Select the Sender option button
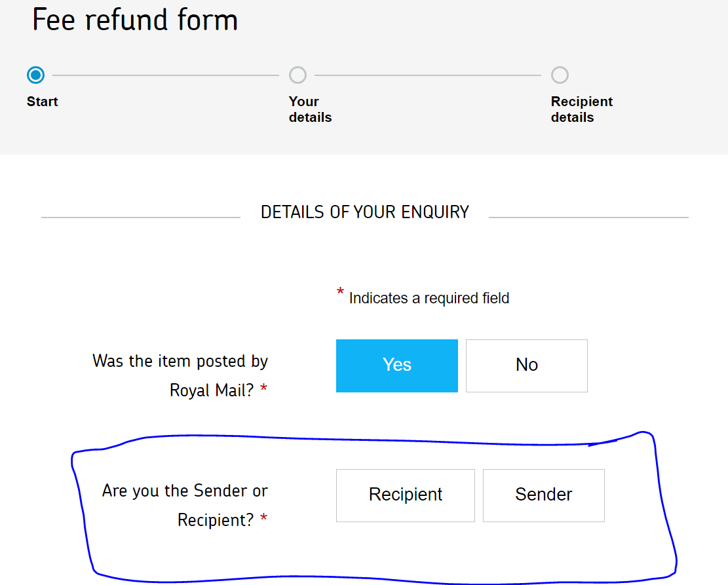Image resolution: width=728 pixels, height=585 pixels. click(x=543, y=495)
